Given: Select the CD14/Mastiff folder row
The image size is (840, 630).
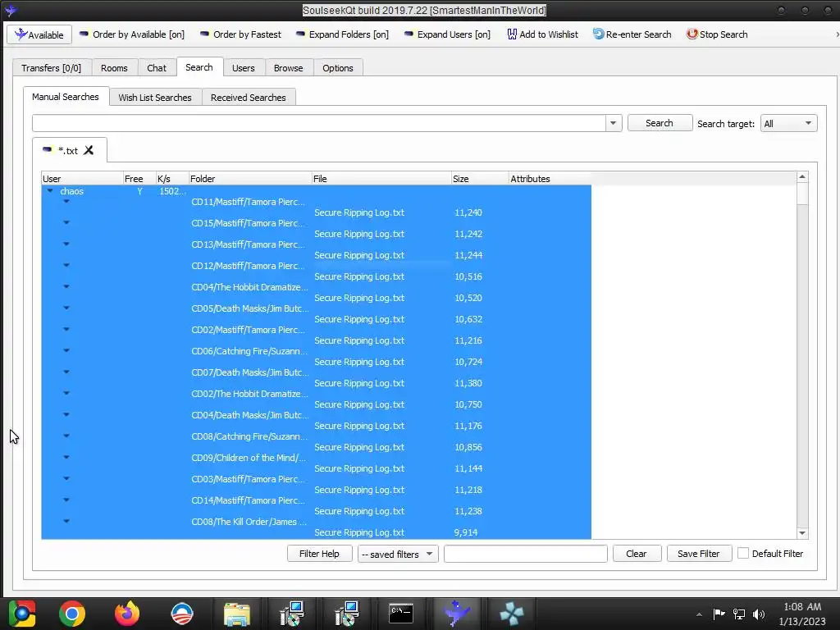Looking at the screenshot, I should [316, 500].
